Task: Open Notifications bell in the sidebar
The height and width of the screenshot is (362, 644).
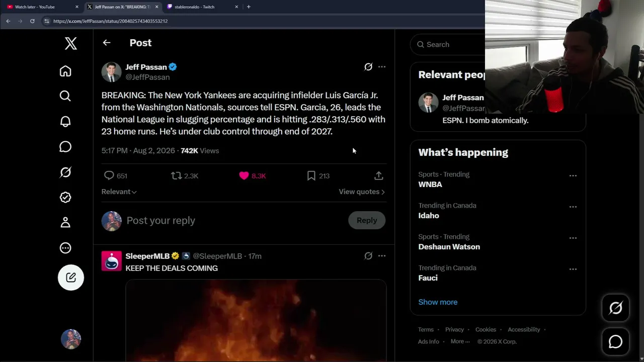Action: [x=65, y=122]
